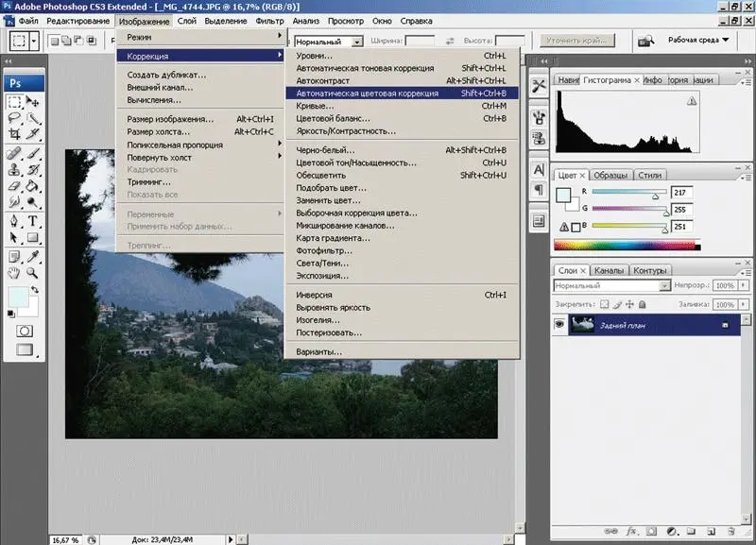Toggle lock all padlock icon

pos(643,304)
